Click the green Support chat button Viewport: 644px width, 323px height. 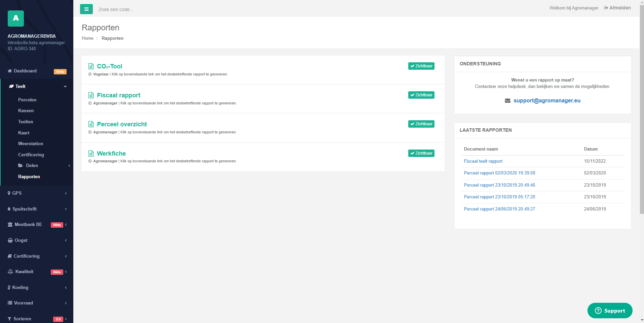[x=610, y=311]
